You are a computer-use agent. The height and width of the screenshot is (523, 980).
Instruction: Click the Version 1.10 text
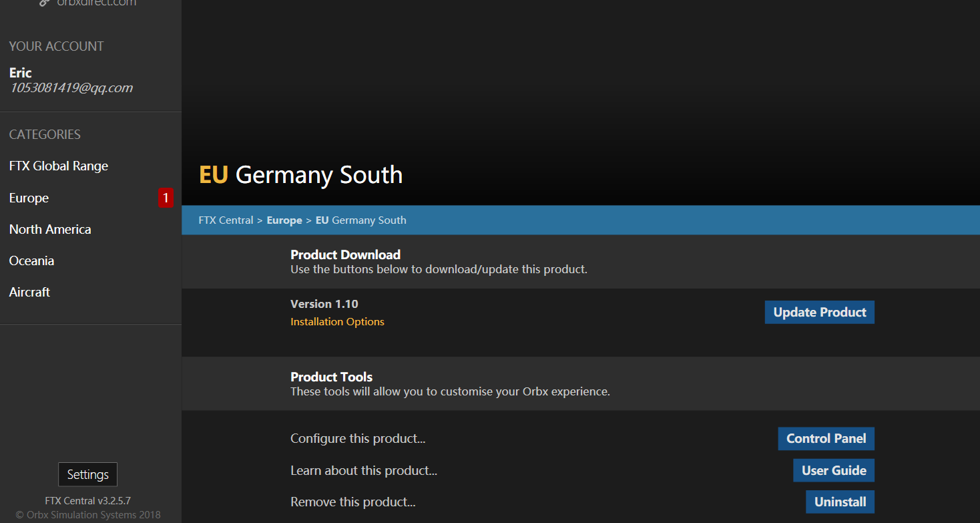(324, 304)
